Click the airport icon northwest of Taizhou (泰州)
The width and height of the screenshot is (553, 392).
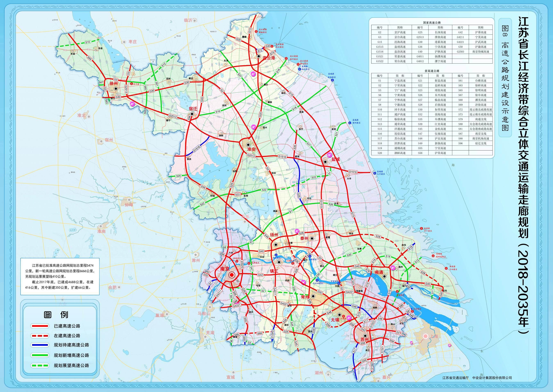297,231
